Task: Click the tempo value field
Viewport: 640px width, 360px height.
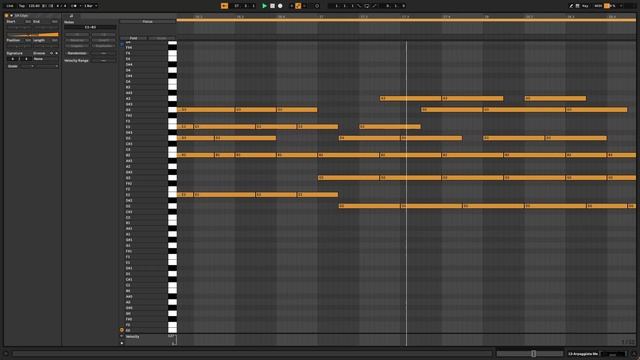Action: pos(34,6)
